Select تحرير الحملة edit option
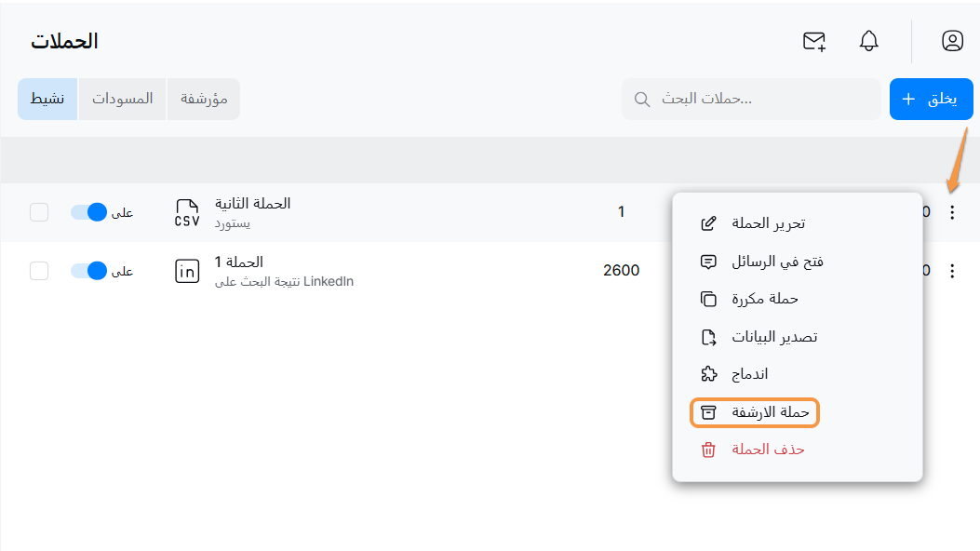This screenshot has width=980, height=551. (754, 223)
